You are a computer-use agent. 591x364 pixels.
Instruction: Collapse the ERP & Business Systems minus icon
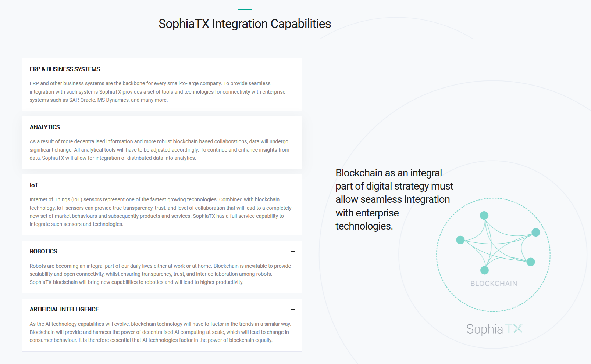point(293,69)
